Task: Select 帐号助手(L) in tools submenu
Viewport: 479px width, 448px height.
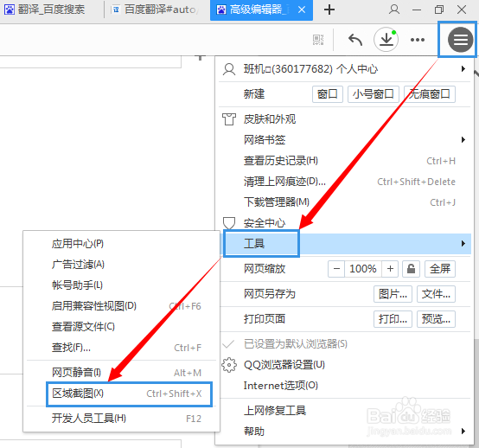Action: [x=121, y=285]
